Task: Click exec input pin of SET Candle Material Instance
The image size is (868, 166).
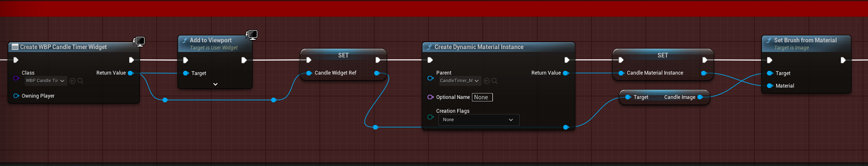Action: pyautogui.click(x=621, y=60)
